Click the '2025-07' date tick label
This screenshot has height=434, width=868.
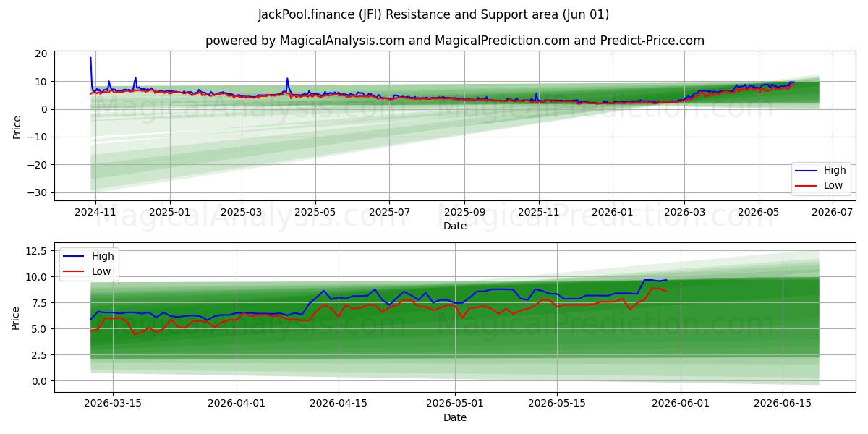[x=389, y=213]
